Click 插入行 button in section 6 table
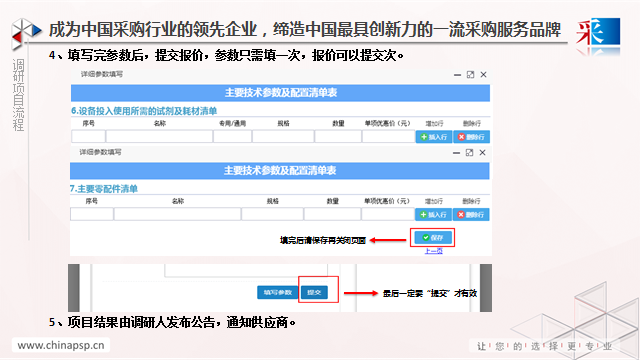The height and width of the screenshot is (360, 640). pos(433,137)
